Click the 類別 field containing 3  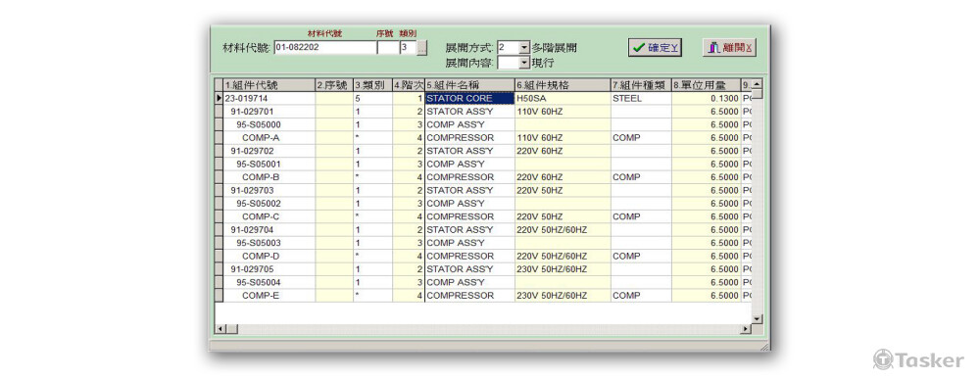[x=408, y=47]
